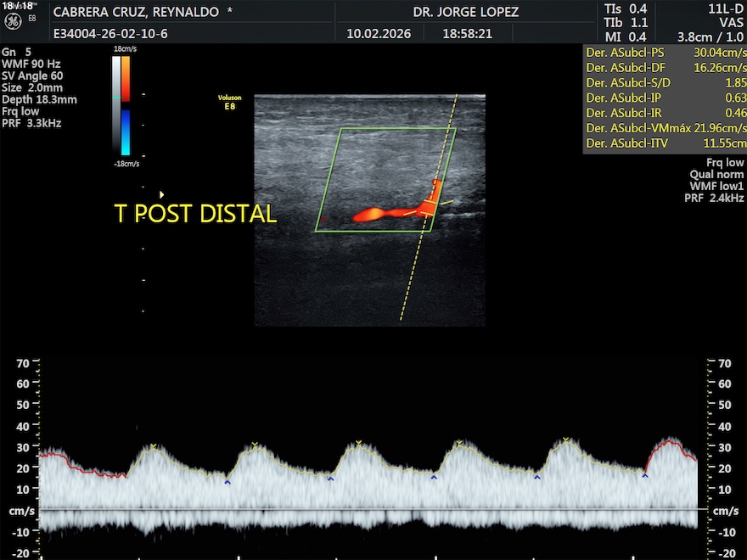Click the first blue end-diastolic waveform marker
The width and height of the screenshot is (747, 560).
coord(227,482)
